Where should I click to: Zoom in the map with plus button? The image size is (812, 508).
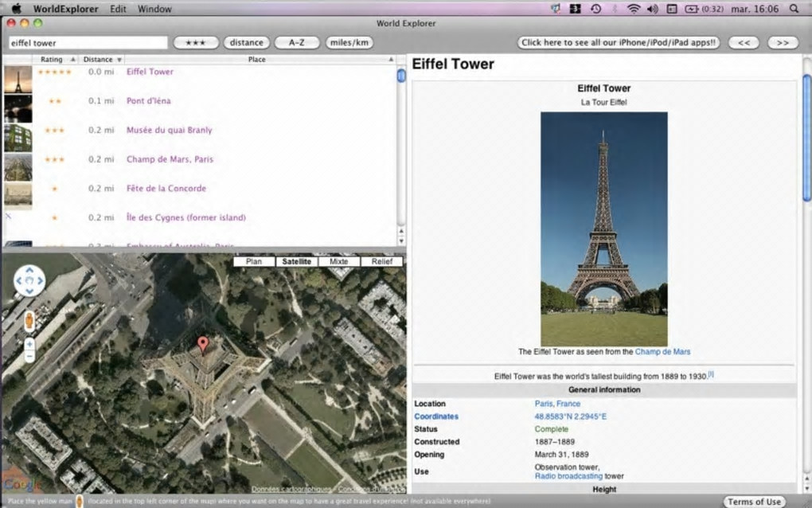tap(29, 344)
